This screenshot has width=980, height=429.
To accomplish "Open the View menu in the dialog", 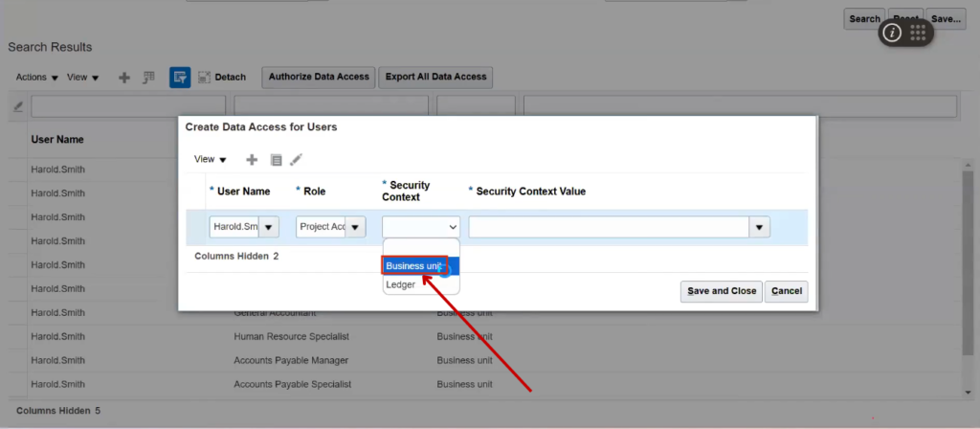I will pyautogui.click(x=210, y=160).
